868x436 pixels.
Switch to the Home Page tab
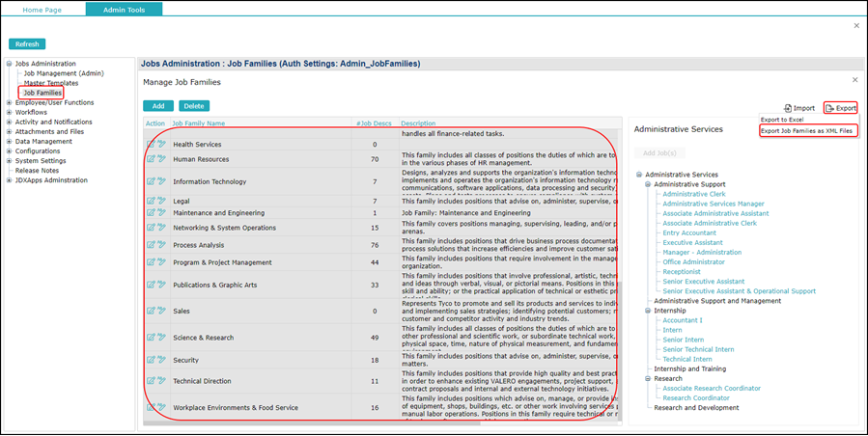(42, 9)
